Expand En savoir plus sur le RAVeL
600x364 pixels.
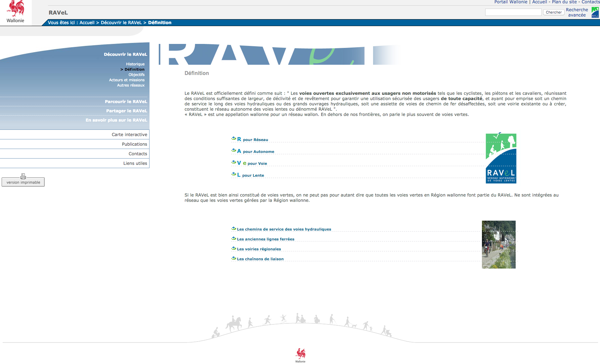116,120
